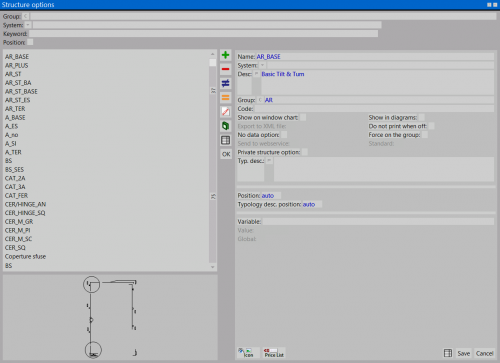Click the Typology desc. position auto value
Viewport: 500px width, 363px height.
(309, 204)
